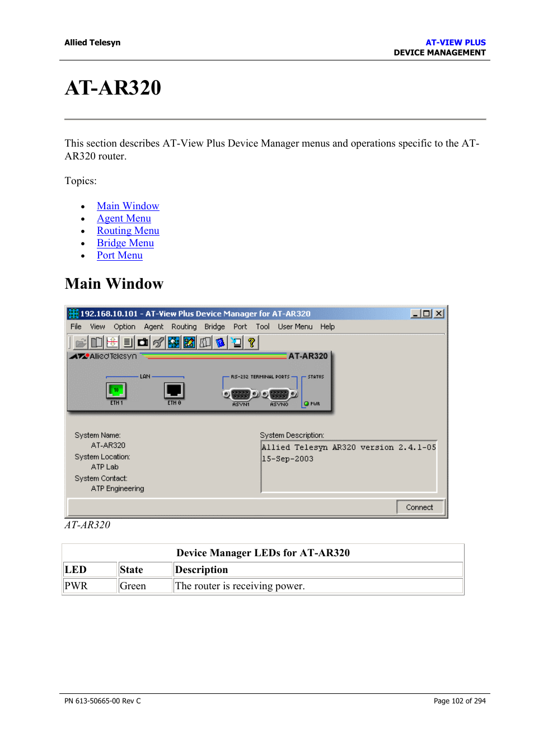
Task: Follow the Port Menu topic link
Action: pos(119,255)
